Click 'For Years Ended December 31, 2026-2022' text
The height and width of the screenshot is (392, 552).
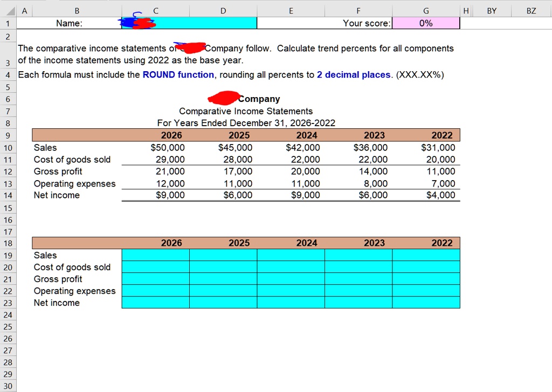246,123
